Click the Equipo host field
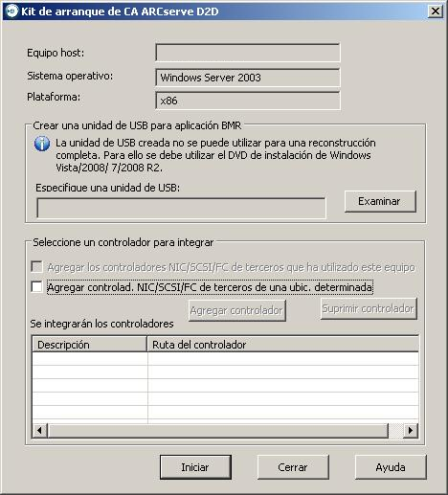448x495 pixels. click(x=248, y=53)
